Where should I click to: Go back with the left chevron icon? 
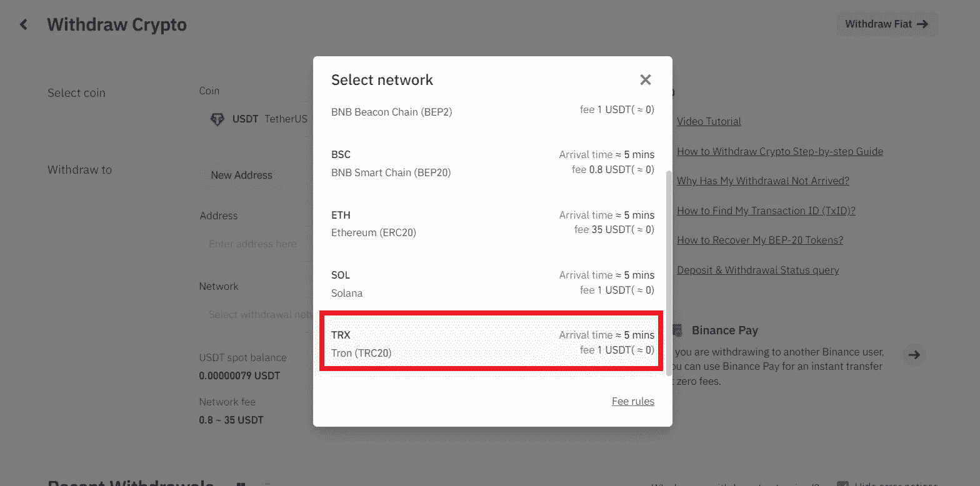(x=24, y=24)
